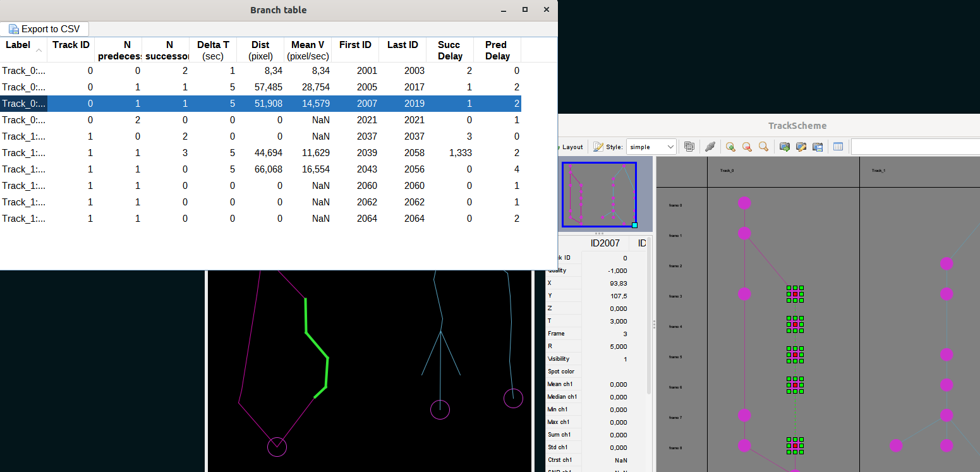Click the selected spot at frame 3
Viewport: 980px width, 472px height.
[795, 294]
